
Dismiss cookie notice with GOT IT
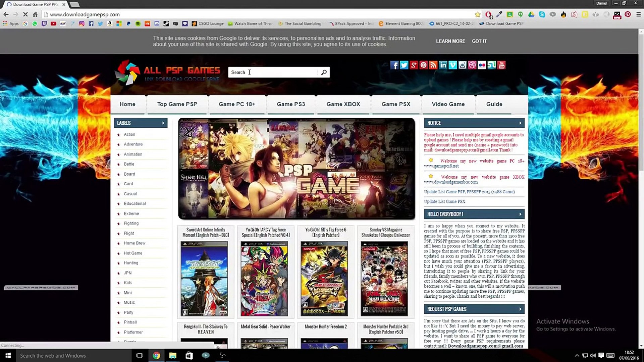click(479, 41)
